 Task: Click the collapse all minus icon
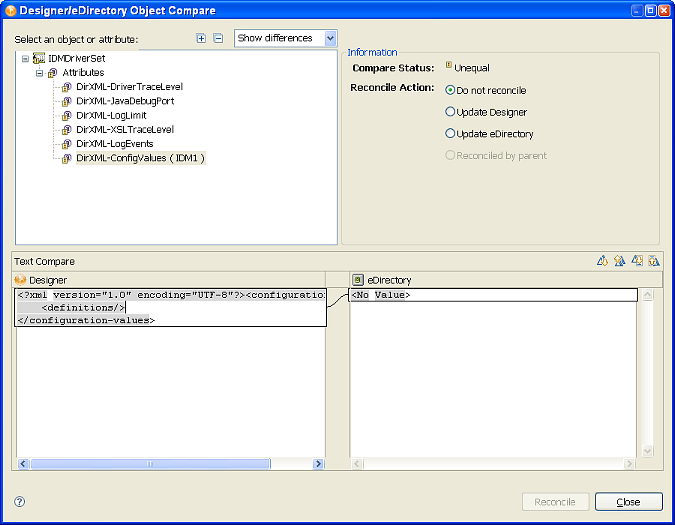(218, 38)
